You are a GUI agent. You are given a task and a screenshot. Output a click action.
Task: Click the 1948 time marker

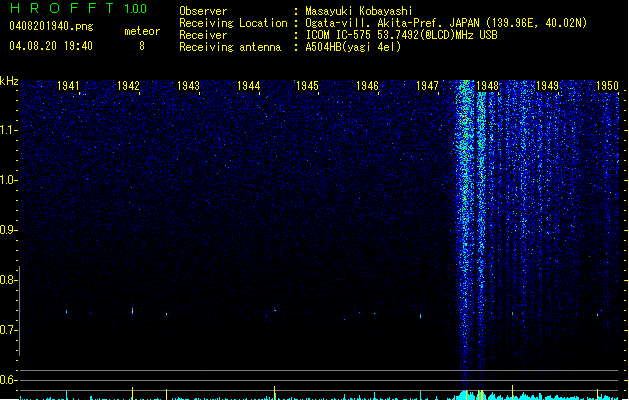pos(487,86)
